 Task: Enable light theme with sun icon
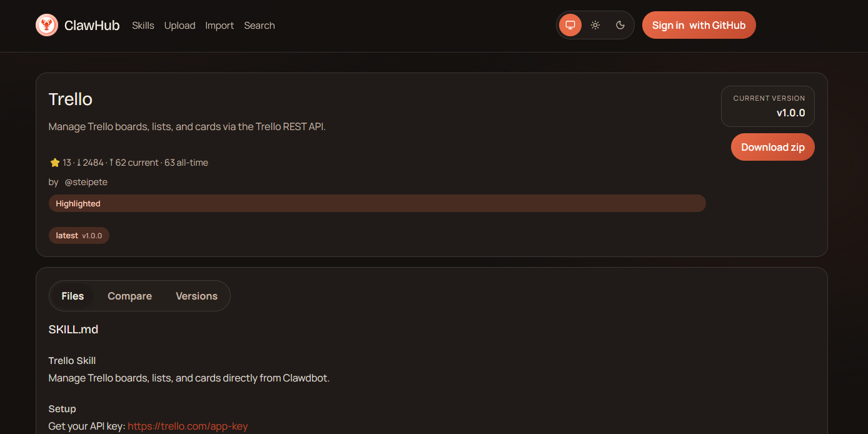595,25
